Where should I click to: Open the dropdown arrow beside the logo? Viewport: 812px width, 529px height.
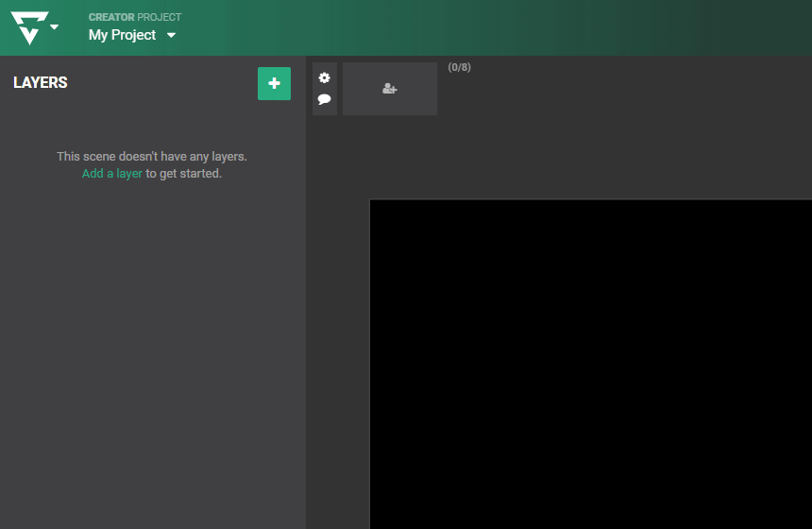coord(55,27)
